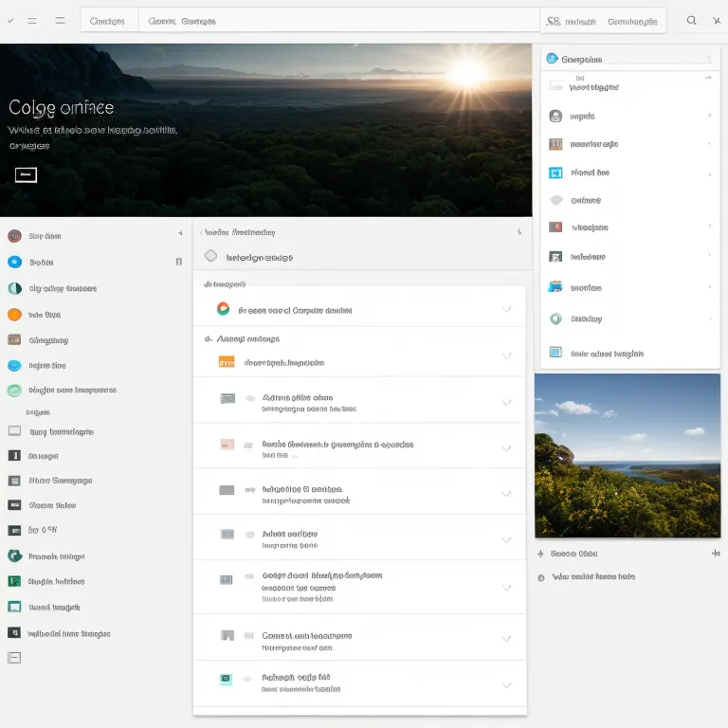Click the orange rectangle icon in center list
Screen dimensions: 728x728
[x=227, y=362]
